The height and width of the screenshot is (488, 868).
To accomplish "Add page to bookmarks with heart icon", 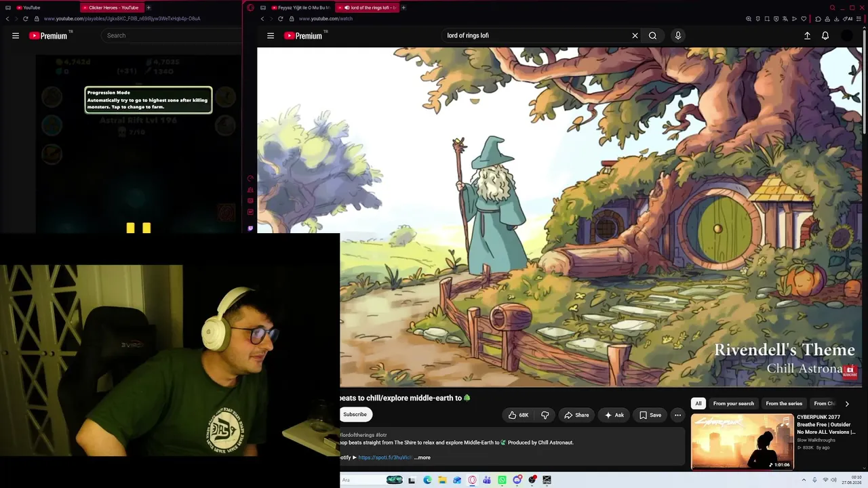I will [804, 19].
